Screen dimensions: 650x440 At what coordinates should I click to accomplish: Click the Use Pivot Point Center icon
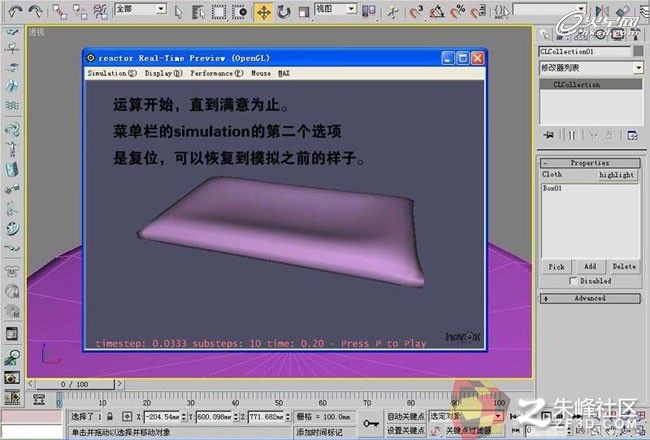(369, 11)
